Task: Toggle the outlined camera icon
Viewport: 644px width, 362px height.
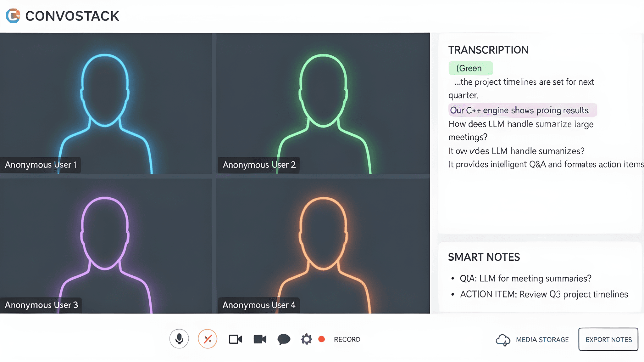Action: (x=235, y=339)
